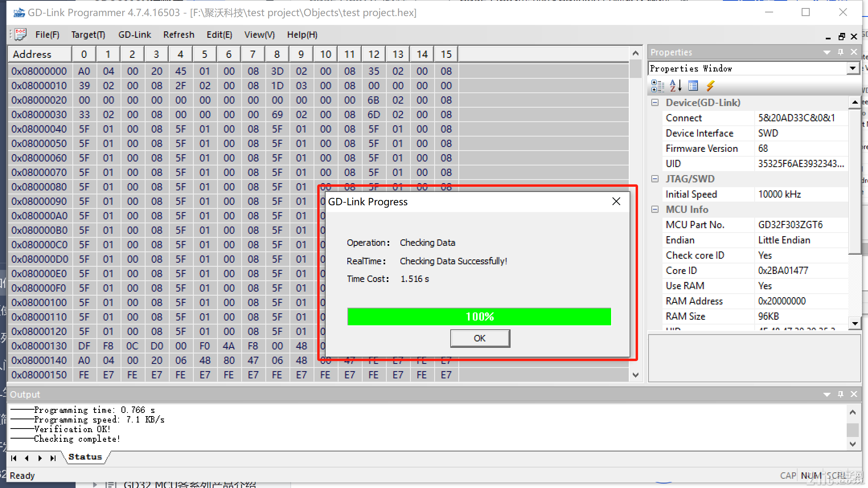Open the View(V) menu
Screen dimensions: 868x488
(x=259, y=35)
